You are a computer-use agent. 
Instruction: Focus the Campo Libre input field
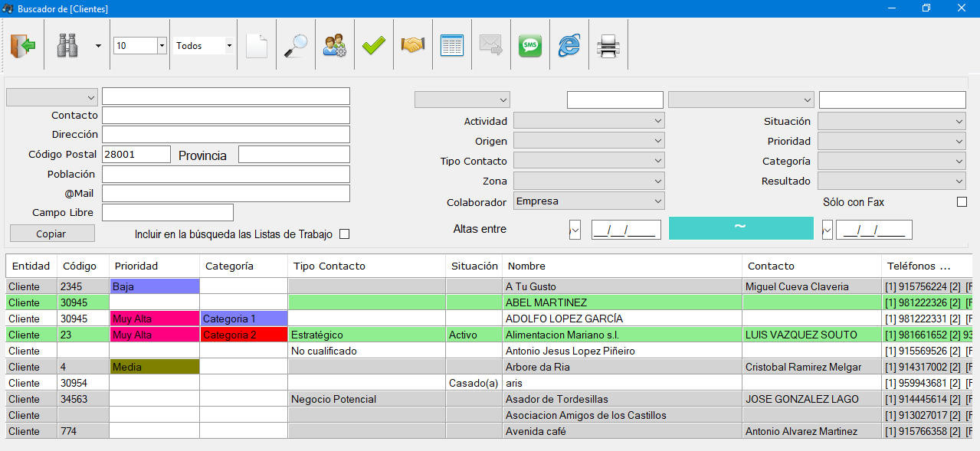click(168, 212)
